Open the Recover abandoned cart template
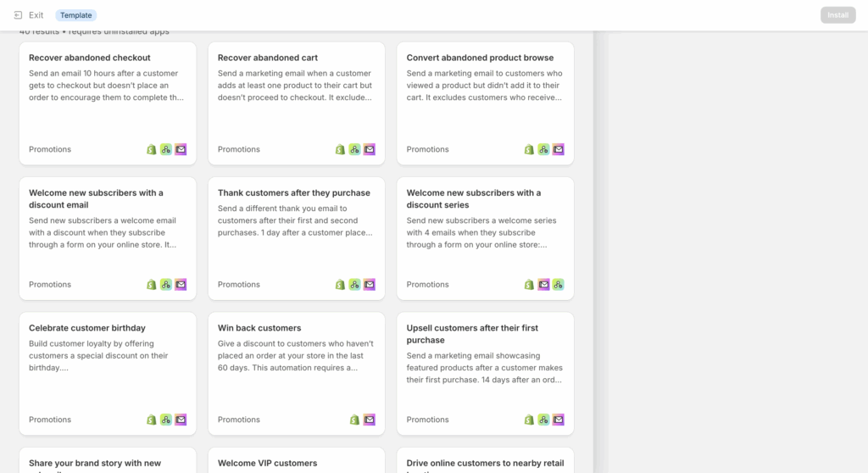 pos(296,103)
